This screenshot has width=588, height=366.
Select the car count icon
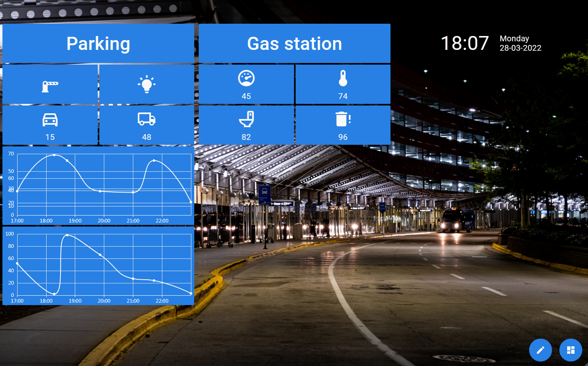click(50, 120)
